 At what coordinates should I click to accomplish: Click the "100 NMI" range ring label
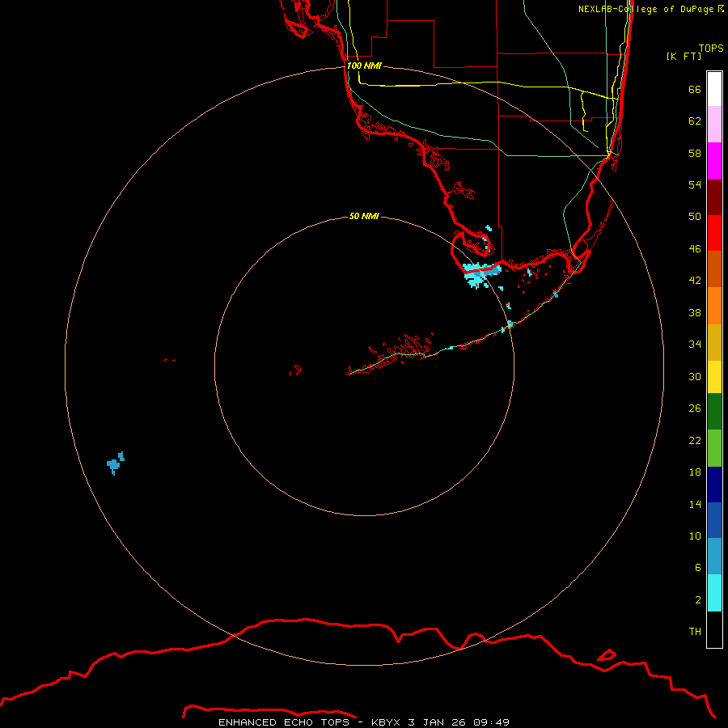pyautogui.click(x=364, y=66)
